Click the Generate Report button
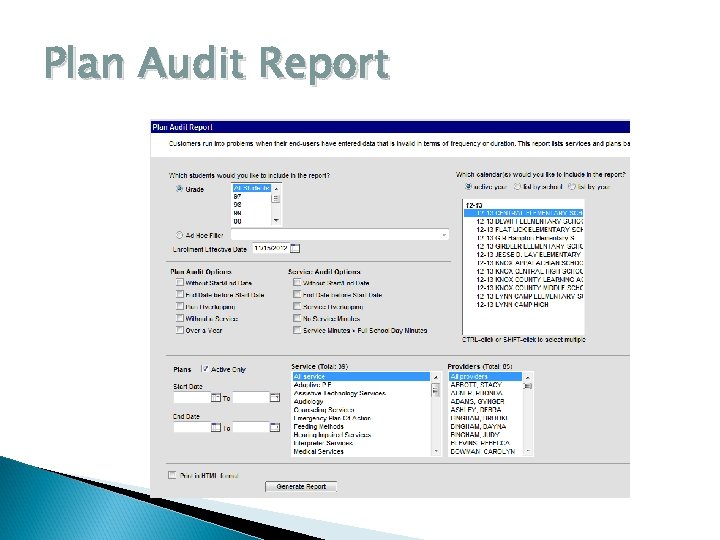The image size is (720, 540). [301, 486]
